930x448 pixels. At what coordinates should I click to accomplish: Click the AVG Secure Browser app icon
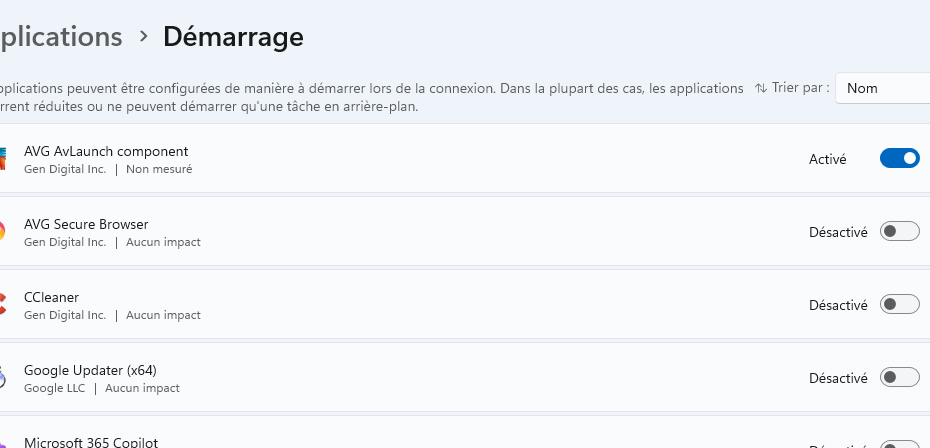coord(3,232)
